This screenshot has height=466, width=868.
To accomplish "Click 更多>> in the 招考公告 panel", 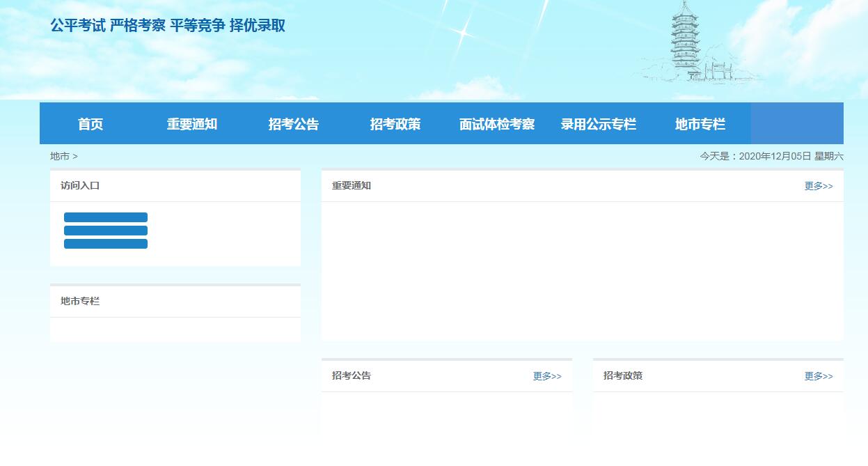I will (x=547, y=376).
